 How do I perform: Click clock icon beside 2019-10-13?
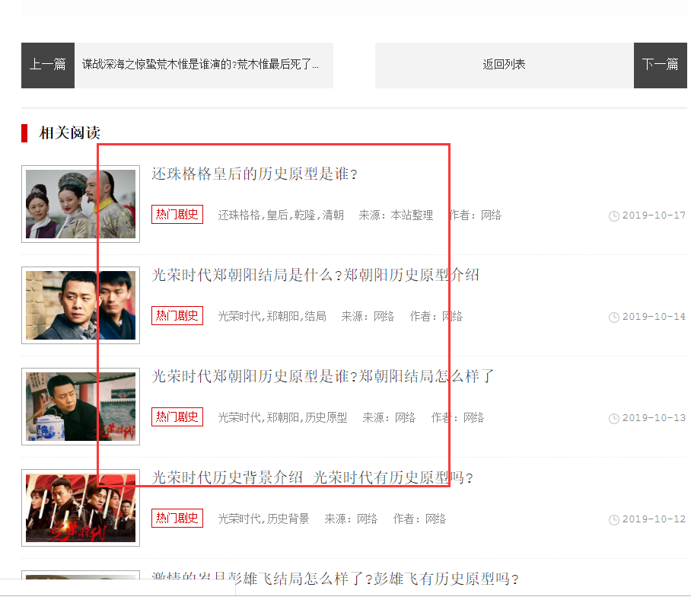click(x=614, y=419)
